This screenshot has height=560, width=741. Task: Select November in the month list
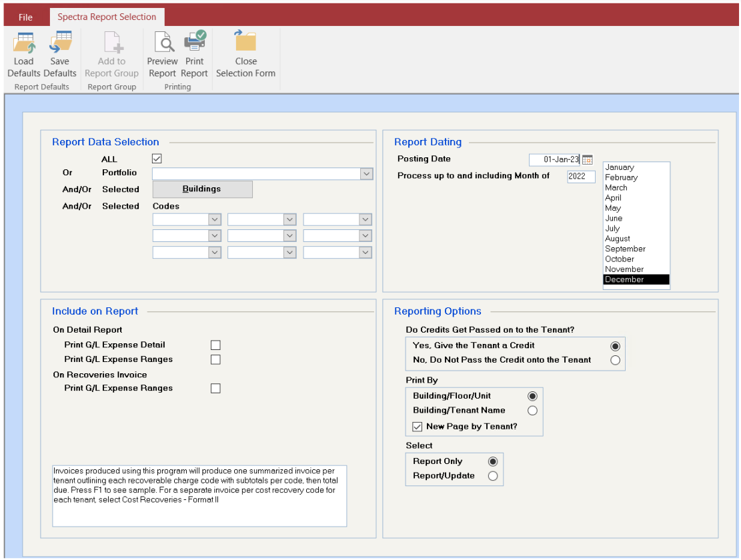(x=636, y=269)
